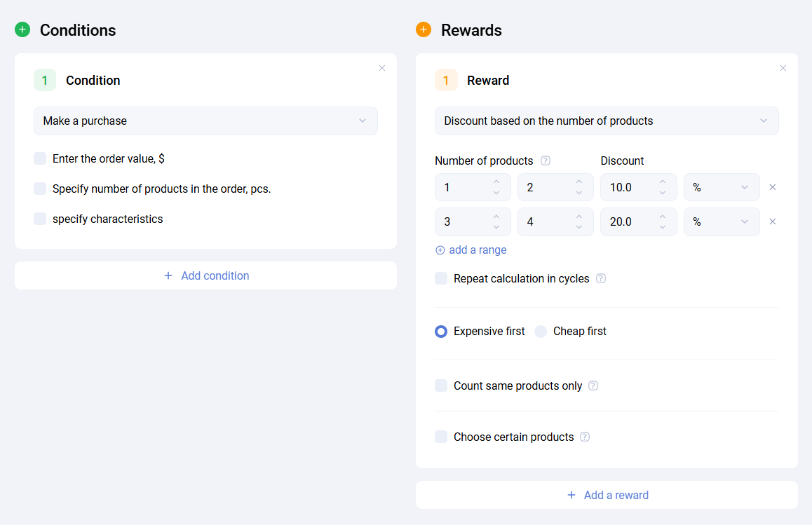The width and height of the screenshot is (812, 525).
Task: Toggle Repeat calculation in cycles checkbox
Action: [x=441, y=278]
